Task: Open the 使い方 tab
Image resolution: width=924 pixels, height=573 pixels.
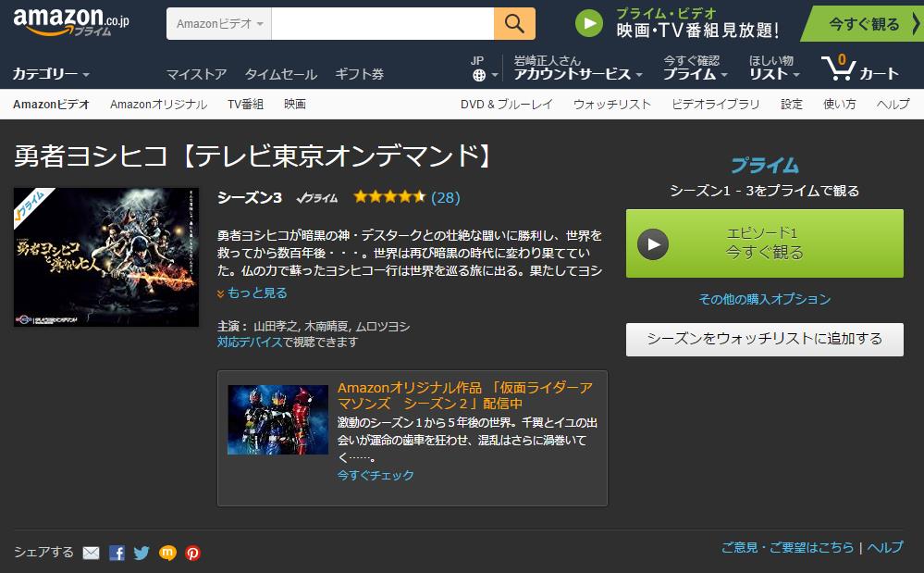Action: click(x=840, y=105)
